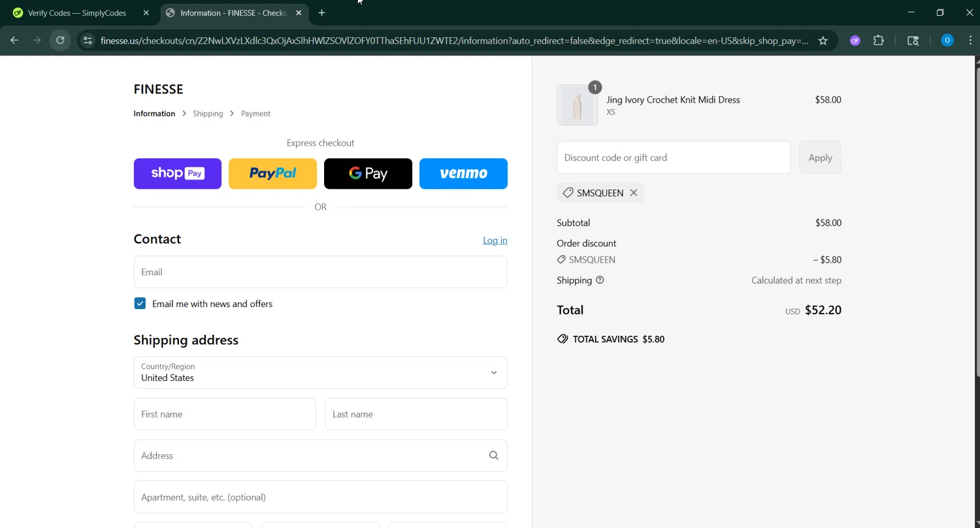
Task: Click the Address input field
Action: [x=320, y=455]
